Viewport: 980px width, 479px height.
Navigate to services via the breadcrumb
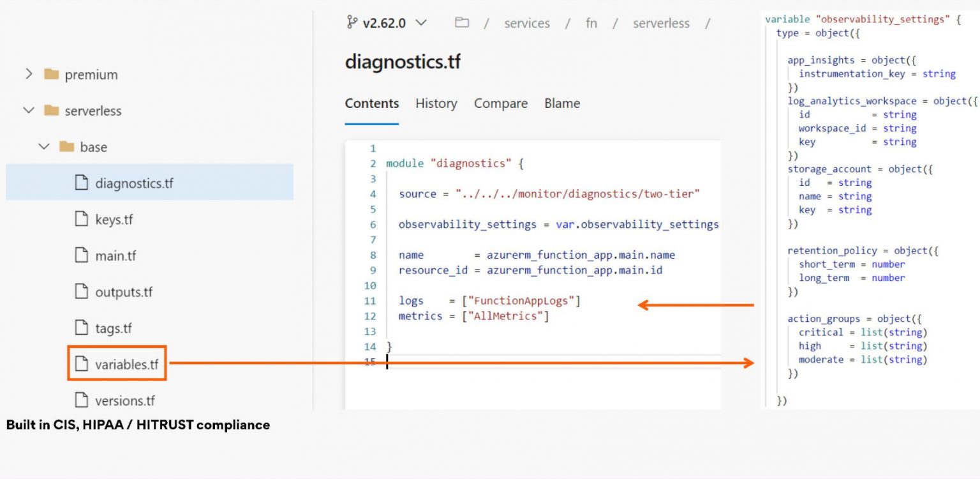click(527, 23)
